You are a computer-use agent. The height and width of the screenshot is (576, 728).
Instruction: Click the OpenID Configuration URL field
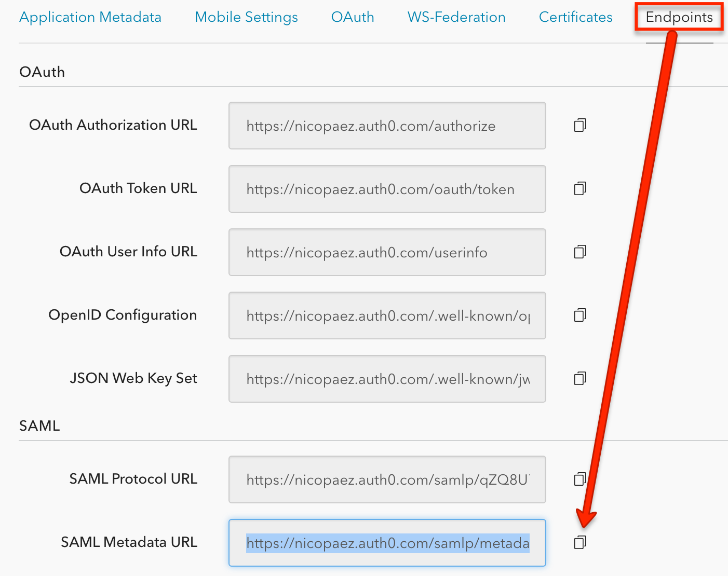[387, 315]
